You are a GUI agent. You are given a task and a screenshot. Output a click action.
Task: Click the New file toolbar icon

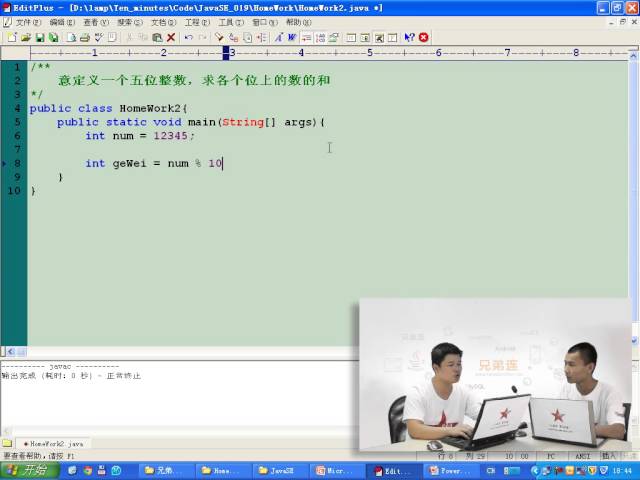click(12, 38)
